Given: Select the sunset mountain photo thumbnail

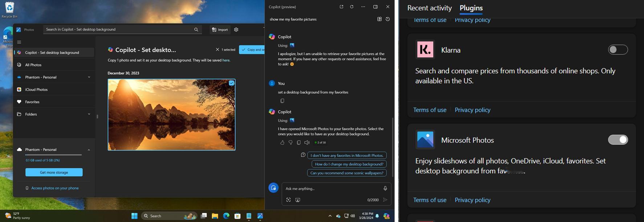Looking at the screenshot, I should [x=171, y=115].
